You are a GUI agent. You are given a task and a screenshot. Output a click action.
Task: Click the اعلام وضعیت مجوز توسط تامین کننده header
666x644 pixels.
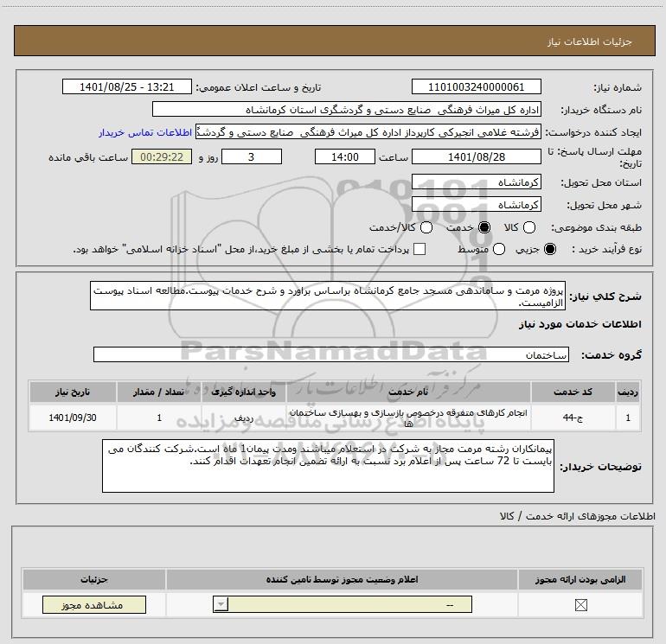(342, 579)
